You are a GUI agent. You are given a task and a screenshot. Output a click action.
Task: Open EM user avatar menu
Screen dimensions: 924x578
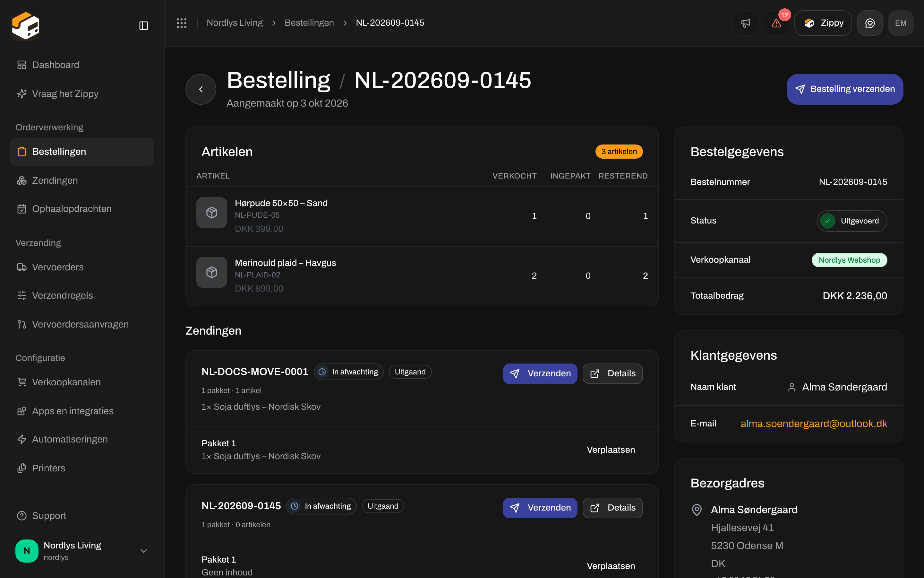click(x=901, y=23)
